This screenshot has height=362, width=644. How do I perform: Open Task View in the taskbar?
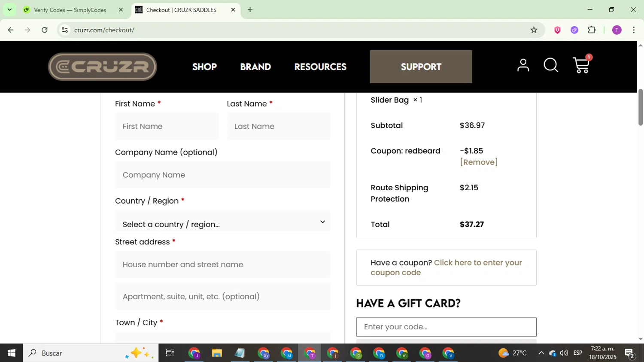click(x=170, y=353)
